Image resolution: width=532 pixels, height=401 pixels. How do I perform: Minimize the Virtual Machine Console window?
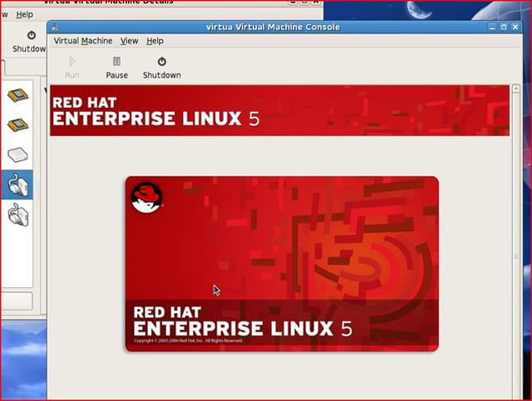(x=493, y=27)
